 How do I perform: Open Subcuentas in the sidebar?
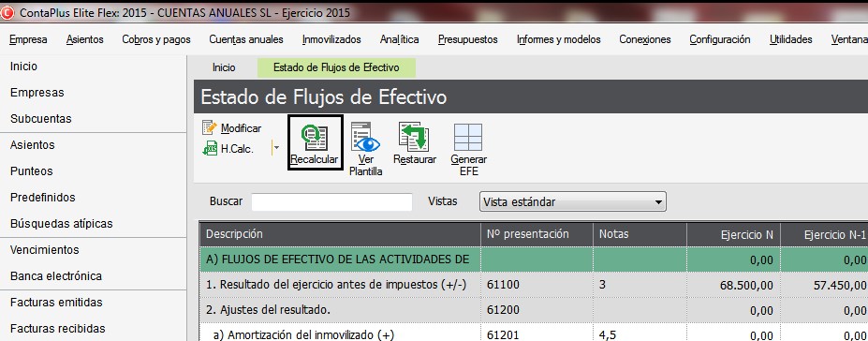pos(40,118)
